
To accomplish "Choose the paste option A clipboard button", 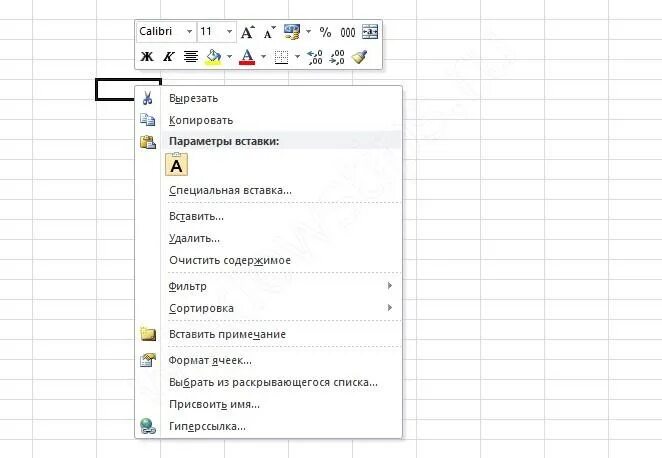I will [176, 165].
